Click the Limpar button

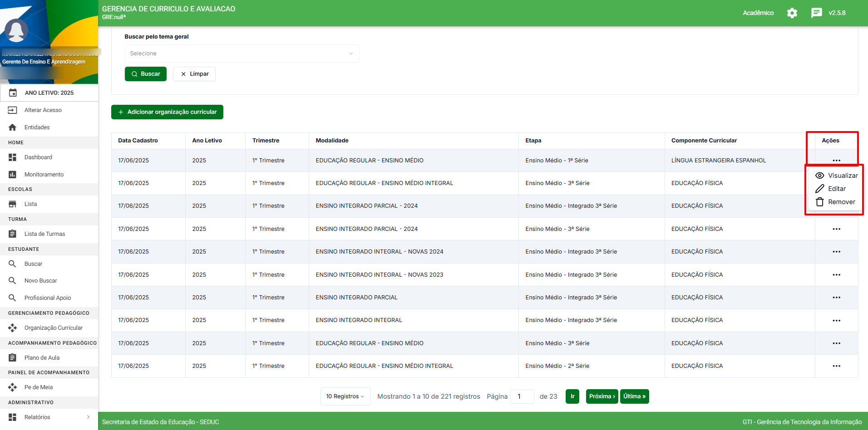pos(194,74)
